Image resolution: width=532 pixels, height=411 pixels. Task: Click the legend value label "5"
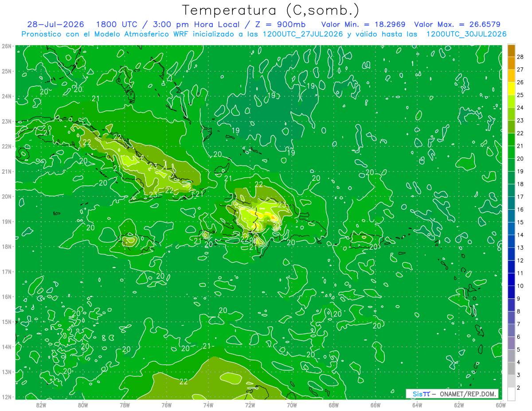pos(519,350)
